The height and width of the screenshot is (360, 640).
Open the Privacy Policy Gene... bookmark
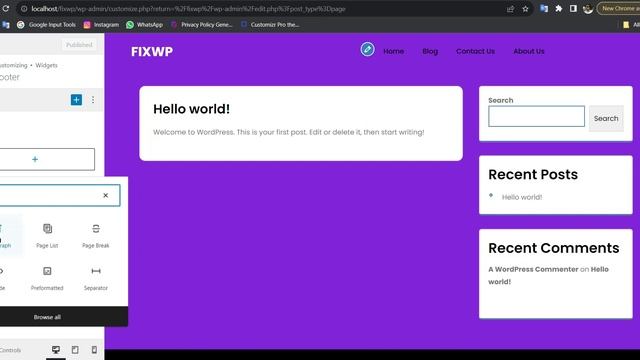pos(202,24)
